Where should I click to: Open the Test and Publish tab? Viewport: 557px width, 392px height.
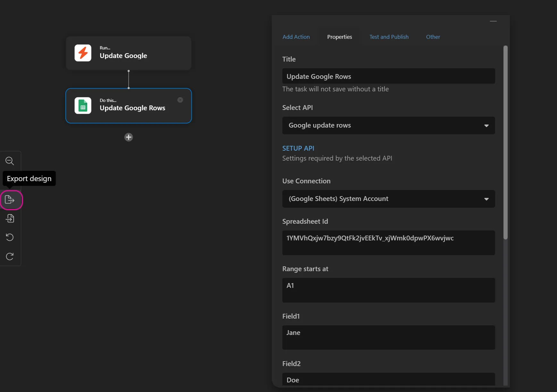tap(389, 37)
